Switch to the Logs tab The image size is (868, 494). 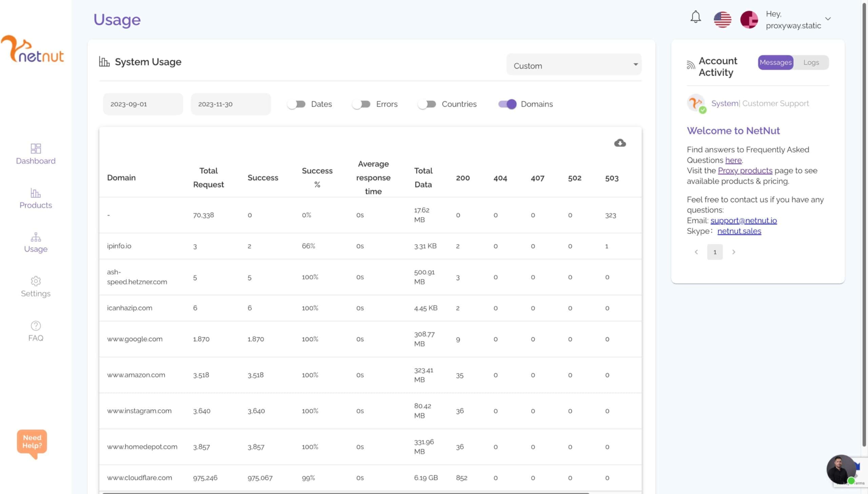click(811, 62)
